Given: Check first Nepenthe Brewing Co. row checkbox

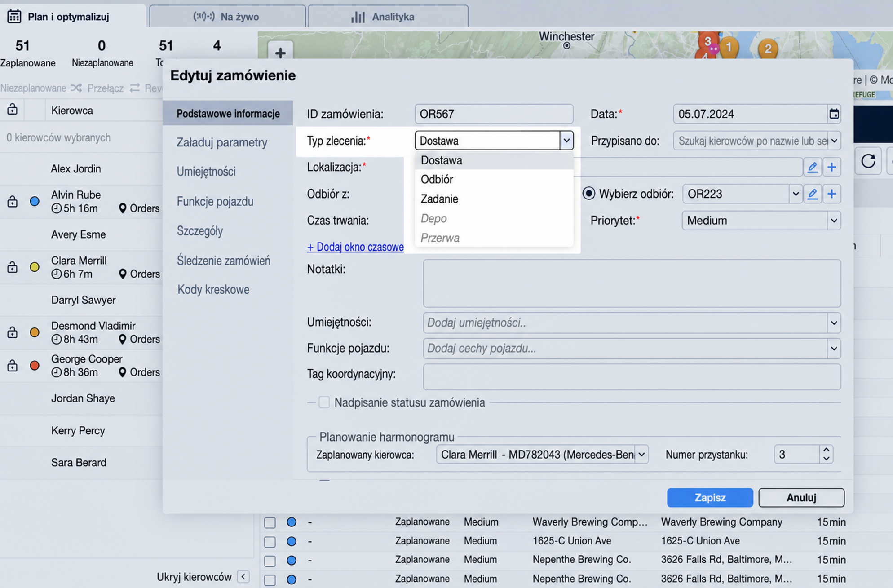Looking at the screenshot, I should click(270, 561).
